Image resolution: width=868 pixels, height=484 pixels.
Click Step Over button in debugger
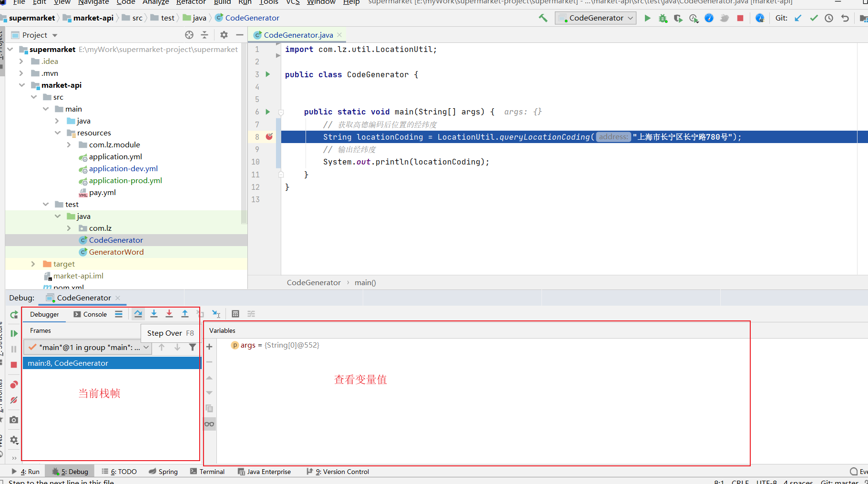pyautogui.click(x=138, y=314)
